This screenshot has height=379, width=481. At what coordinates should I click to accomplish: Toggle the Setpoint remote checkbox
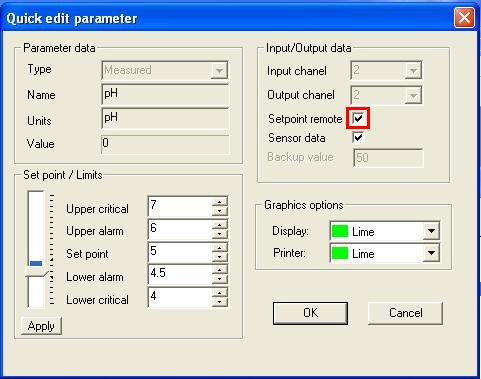(358, 118)
